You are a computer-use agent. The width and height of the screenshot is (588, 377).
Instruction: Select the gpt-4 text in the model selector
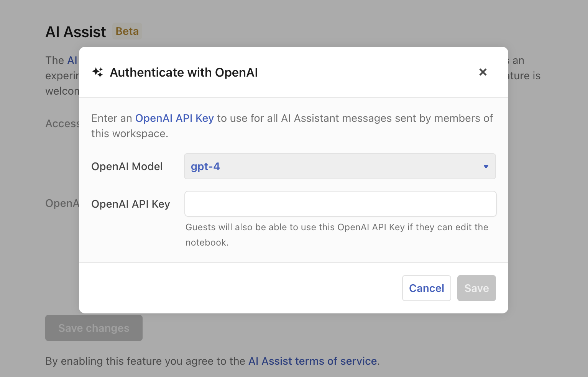point(205,166)
